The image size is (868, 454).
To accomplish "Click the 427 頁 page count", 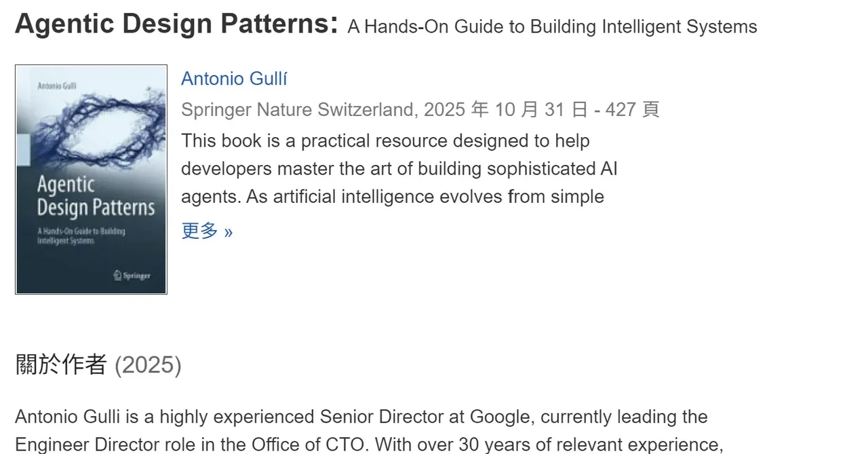I will pyautogui.click(x=632, y=110).
